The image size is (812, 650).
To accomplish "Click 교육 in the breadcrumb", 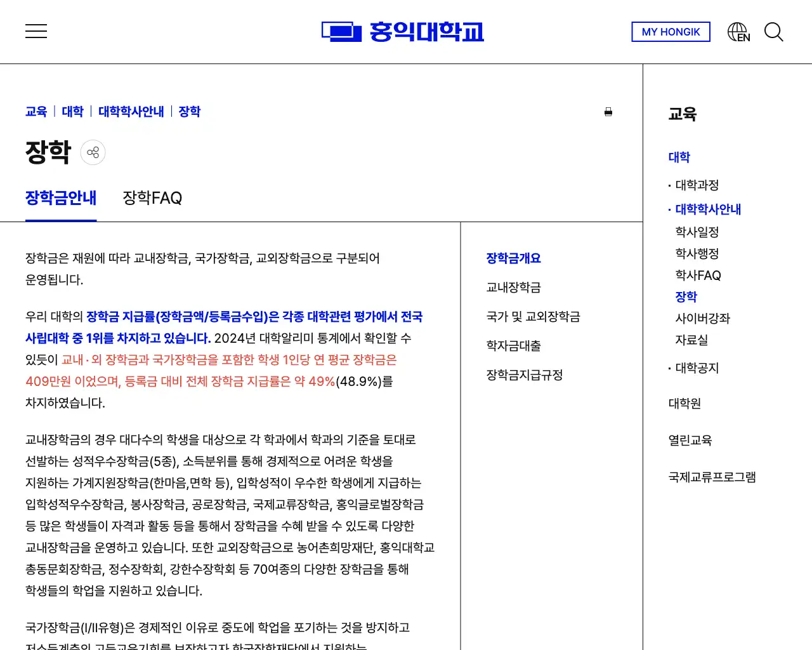I will point(36,111).
